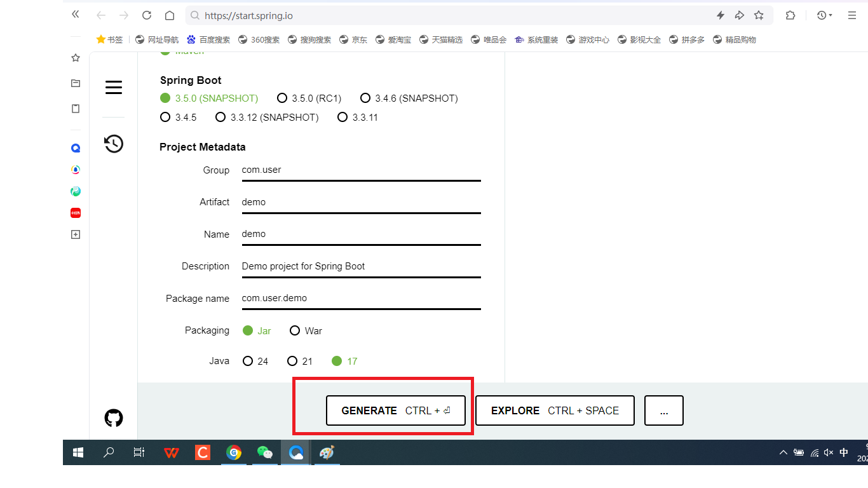Viewport: 868px width, 488px height.
Task: Show hidden system tray icons
Action: click(783, 452)
